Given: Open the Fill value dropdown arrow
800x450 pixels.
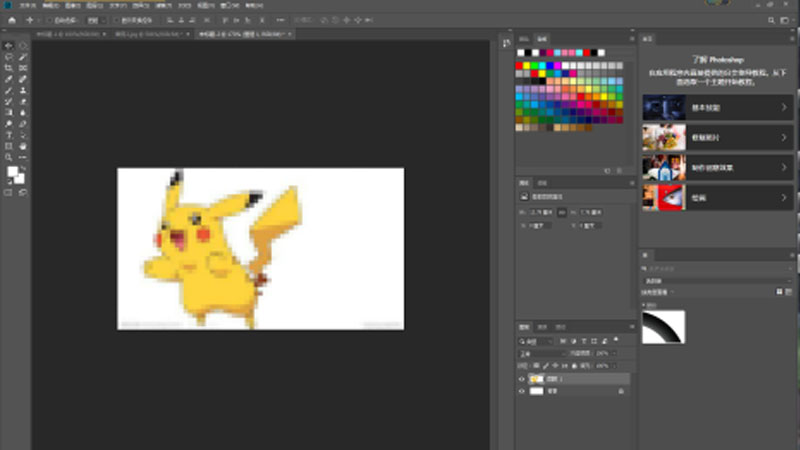Looking at the screenshot, I should tap(613, 366).
